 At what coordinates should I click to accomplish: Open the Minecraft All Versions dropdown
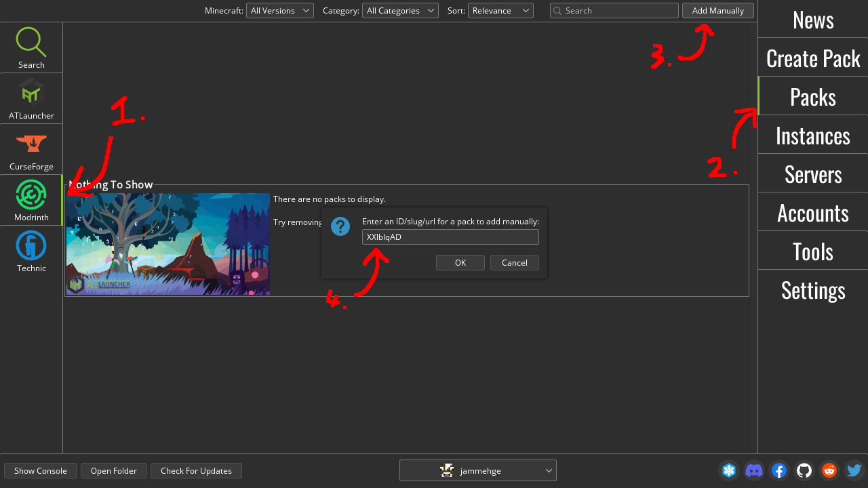(279, 10)
